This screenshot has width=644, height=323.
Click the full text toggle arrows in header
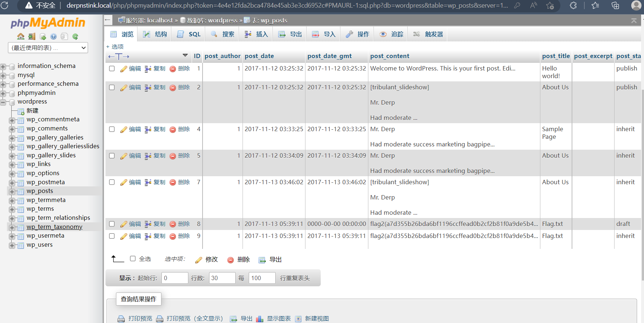[119, 56]
